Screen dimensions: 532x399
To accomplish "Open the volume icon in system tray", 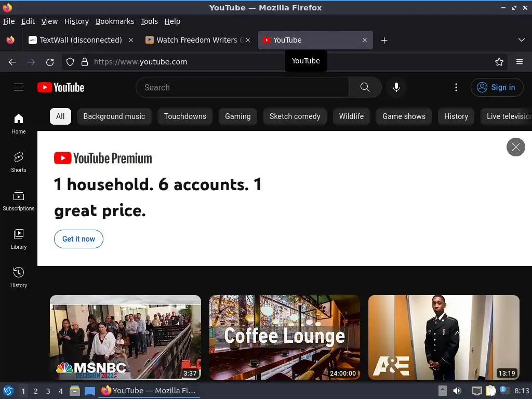I will [457, 391].
